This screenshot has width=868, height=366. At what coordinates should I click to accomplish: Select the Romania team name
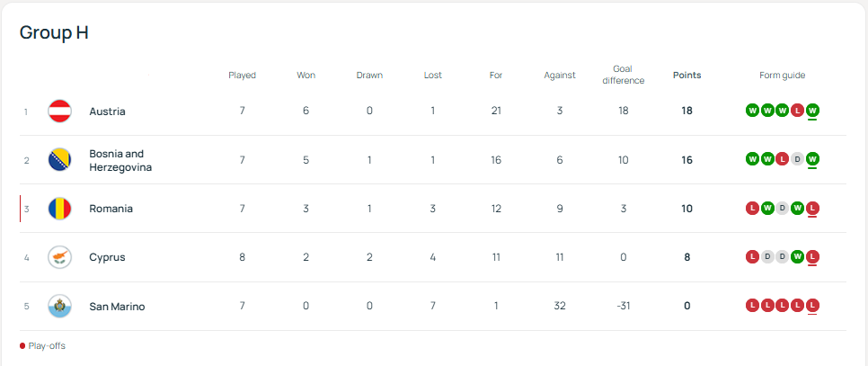[111, 209]
